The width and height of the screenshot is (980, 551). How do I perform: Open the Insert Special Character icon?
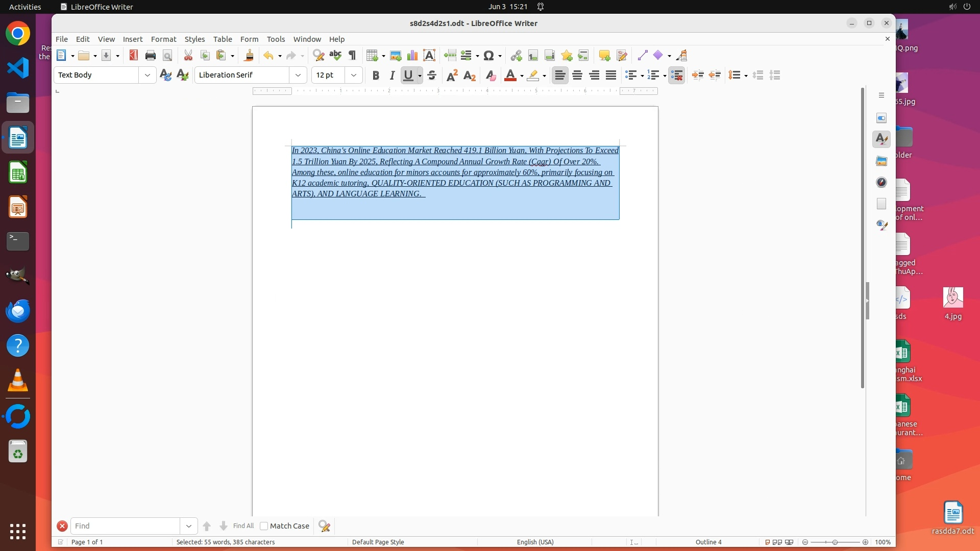(x=488, y=55)
